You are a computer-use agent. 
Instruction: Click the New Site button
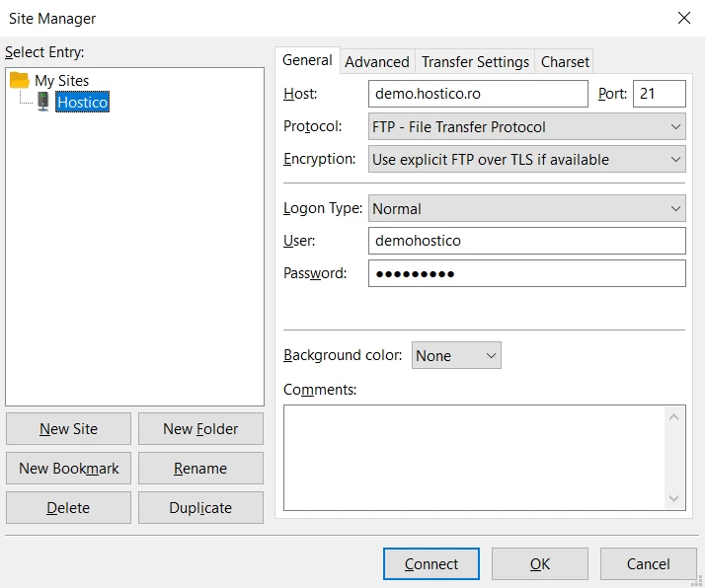pos(68,429)
